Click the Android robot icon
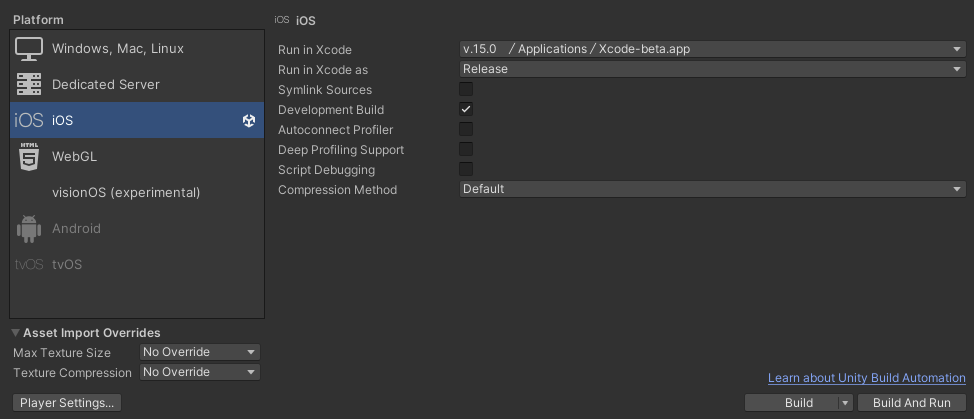The height and width of the screenshot is (419, 974). [x=29, y=228]
